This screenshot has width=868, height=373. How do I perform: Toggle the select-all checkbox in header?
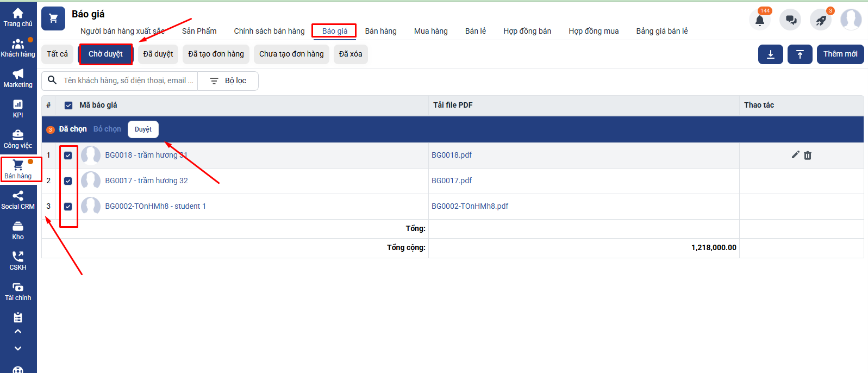point(68,105)
